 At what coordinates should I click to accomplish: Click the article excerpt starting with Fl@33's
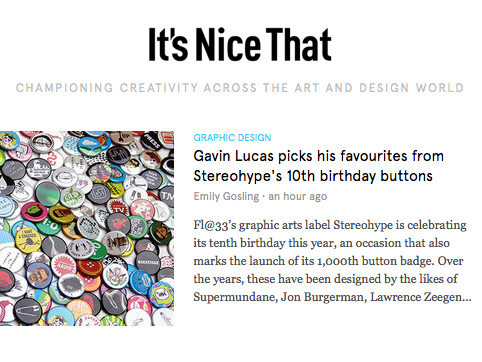[332, 261]
